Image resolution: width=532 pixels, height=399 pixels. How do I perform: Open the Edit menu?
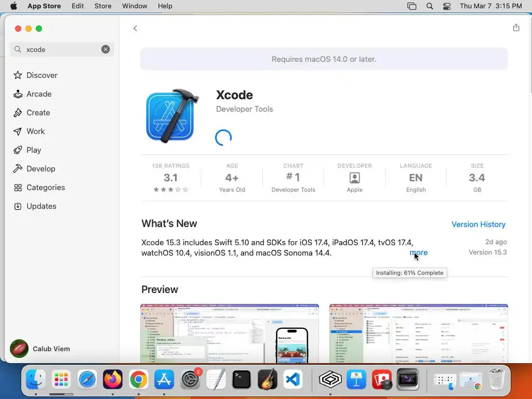(x=78, y=6)
